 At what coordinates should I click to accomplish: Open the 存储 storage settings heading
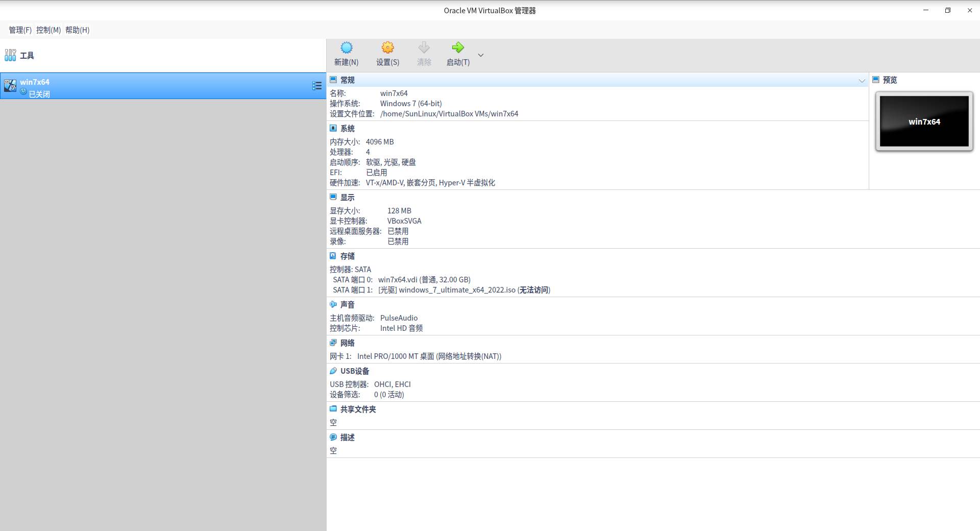[x=348, y=256]
